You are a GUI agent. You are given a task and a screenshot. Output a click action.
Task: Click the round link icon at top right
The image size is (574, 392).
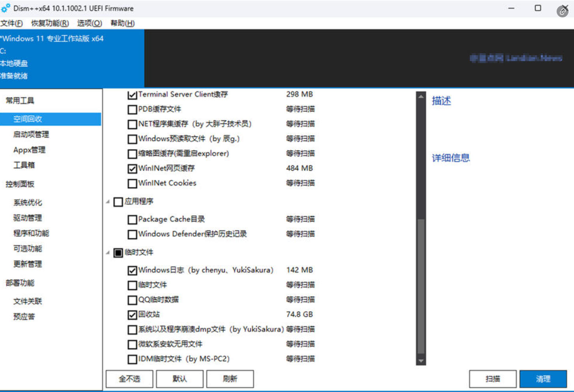pos(562,12)
